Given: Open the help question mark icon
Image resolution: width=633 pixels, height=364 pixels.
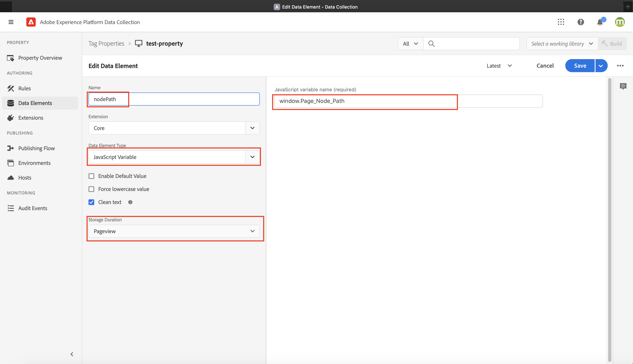Looking at the screenshot, I should pos(581,22).
